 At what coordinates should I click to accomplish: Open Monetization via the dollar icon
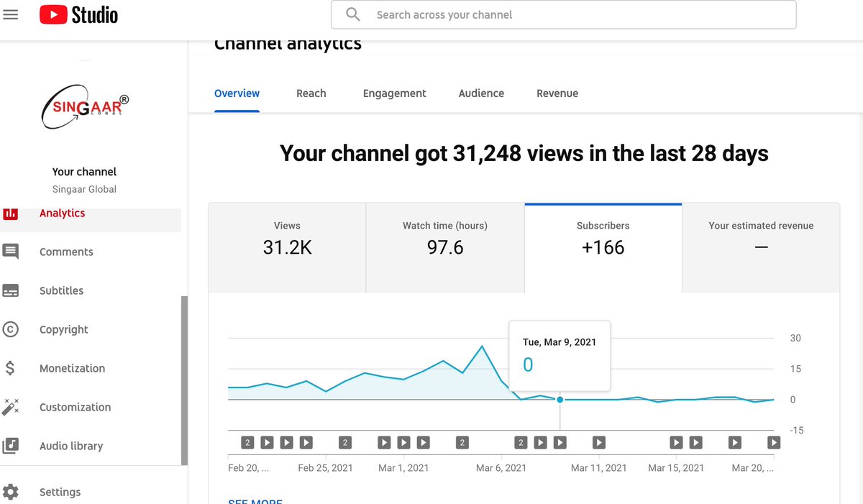[x=10, y=368]
